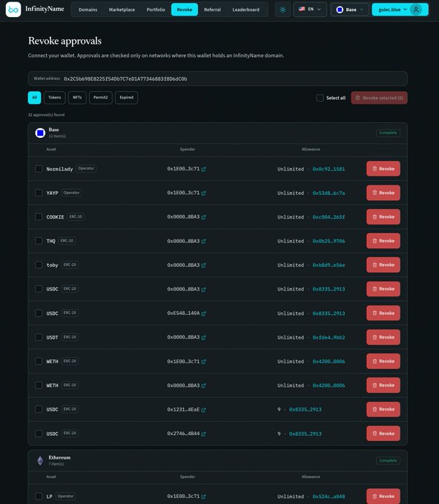Open external link icon in LP row
This screenshot has height=504, width=439.
pyautogui.click(x=204, y=497)
